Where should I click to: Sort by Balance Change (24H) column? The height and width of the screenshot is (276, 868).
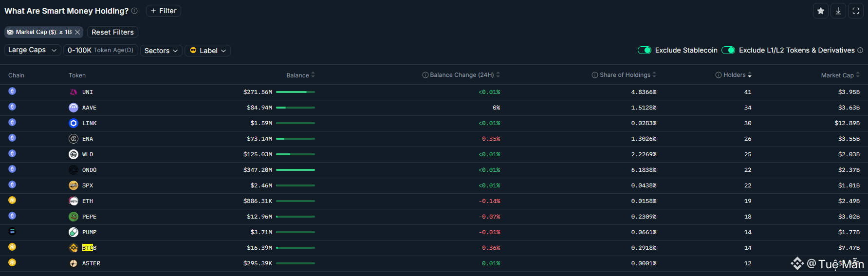tap(462, 75)
